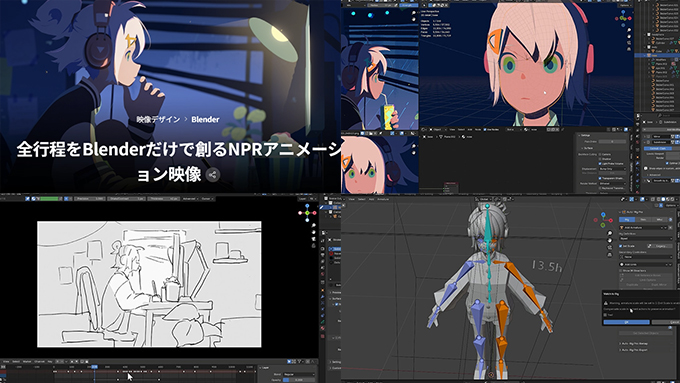This screenshot has height=383, width=680.
Task: Open the Bump Only displacement dropdown
Action: click(x=612, y=169)
